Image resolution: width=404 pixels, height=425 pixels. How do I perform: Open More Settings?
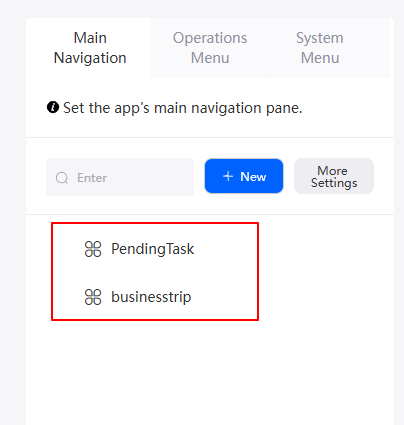pyautogui.click(x=334, y=176)
